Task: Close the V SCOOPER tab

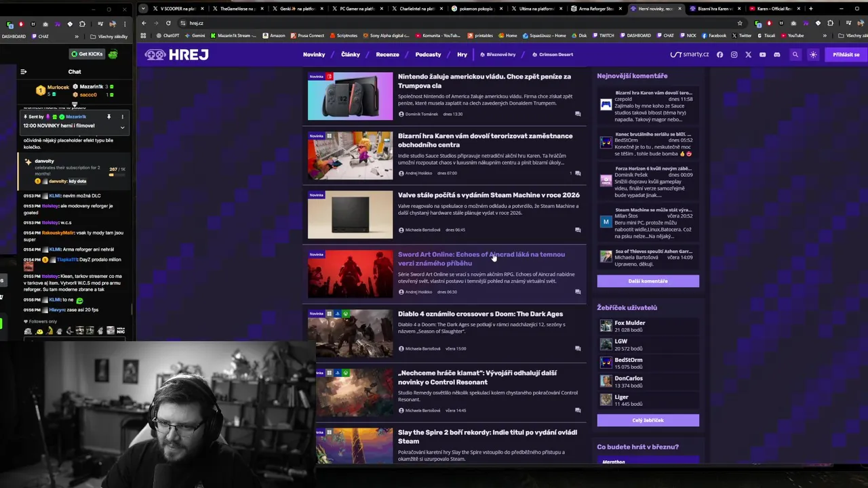Action: [202, 9]
